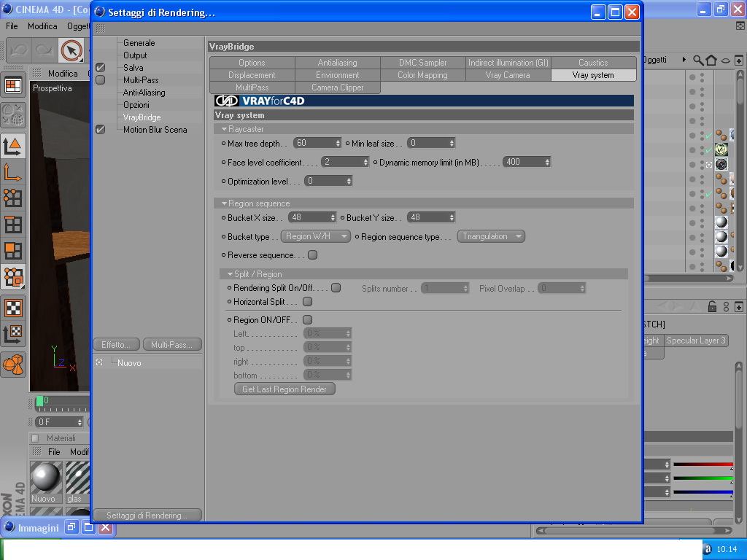Click the redo arrow icon
Screen dimensions: 747x560
tap(44, 50)
